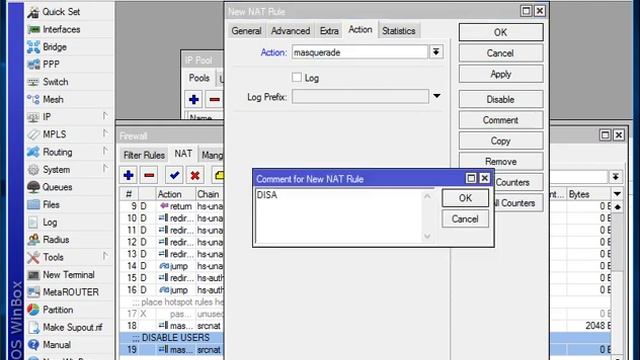Remove pool with IP Pool minus button
This screenshot has height=360, width=640.
(215, 99)
